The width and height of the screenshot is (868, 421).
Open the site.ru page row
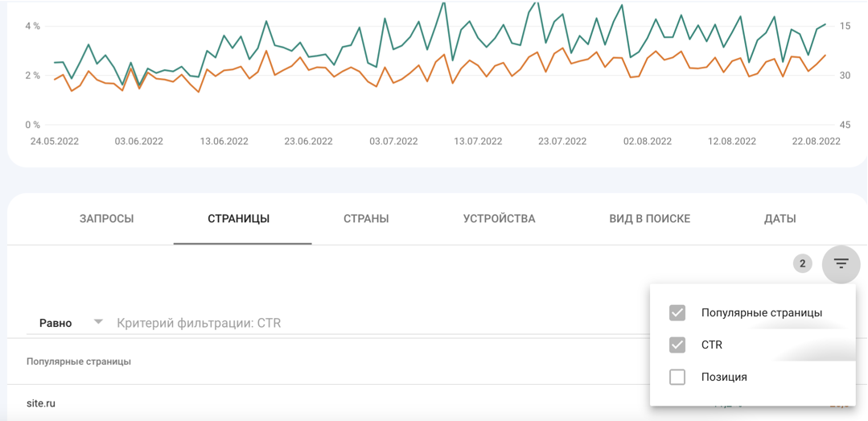click(40, 403)
